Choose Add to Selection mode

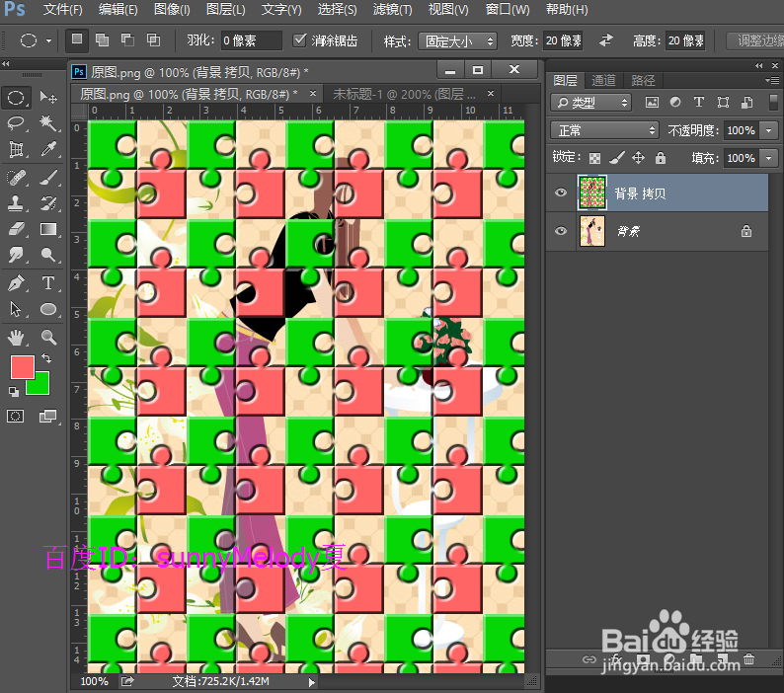(102, 40)
